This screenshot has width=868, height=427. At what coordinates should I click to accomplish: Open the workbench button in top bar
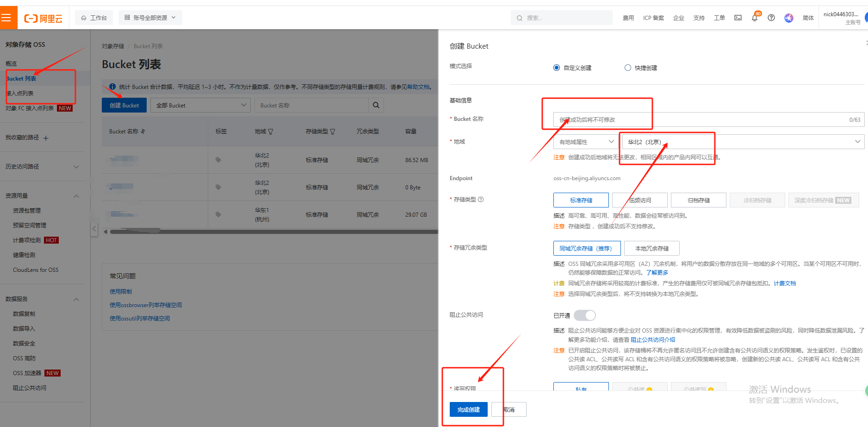point(94,18)
